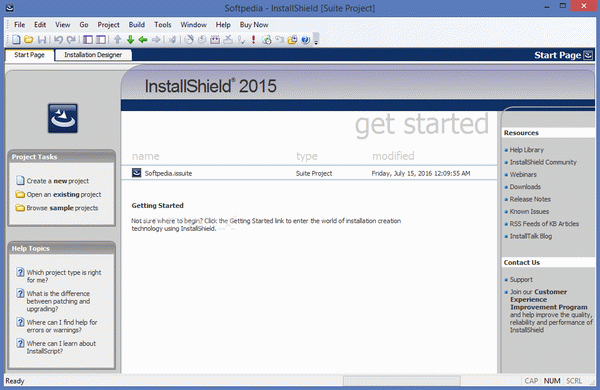Open toolbar options overflow arrow
Screen dimensions: 600x390
point(316,39)
